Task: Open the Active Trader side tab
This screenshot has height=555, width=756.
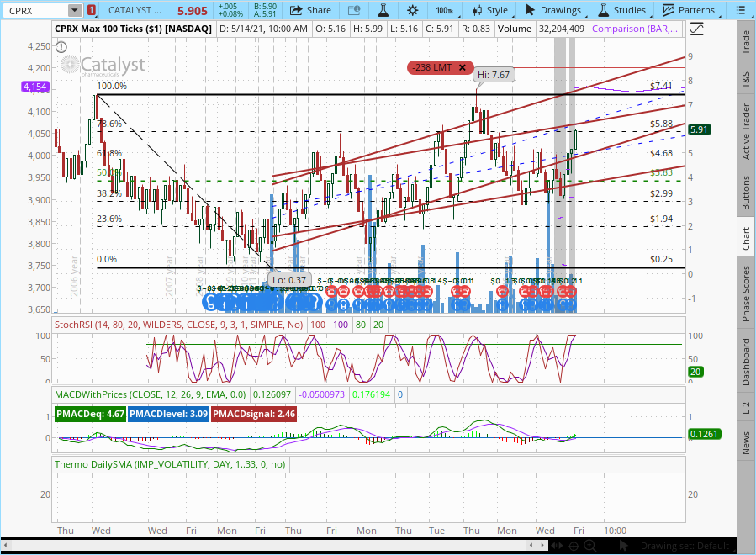Action: coord(746,131)
